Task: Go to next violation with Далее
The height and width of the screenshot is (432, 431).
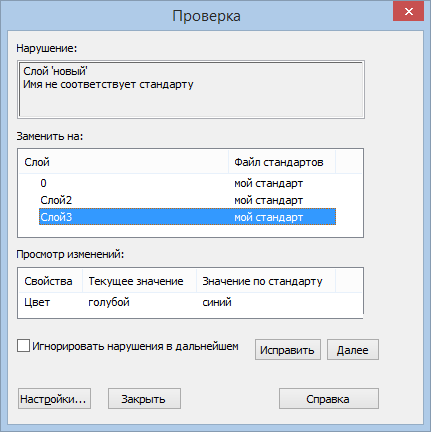Action: tap(353, 350)
